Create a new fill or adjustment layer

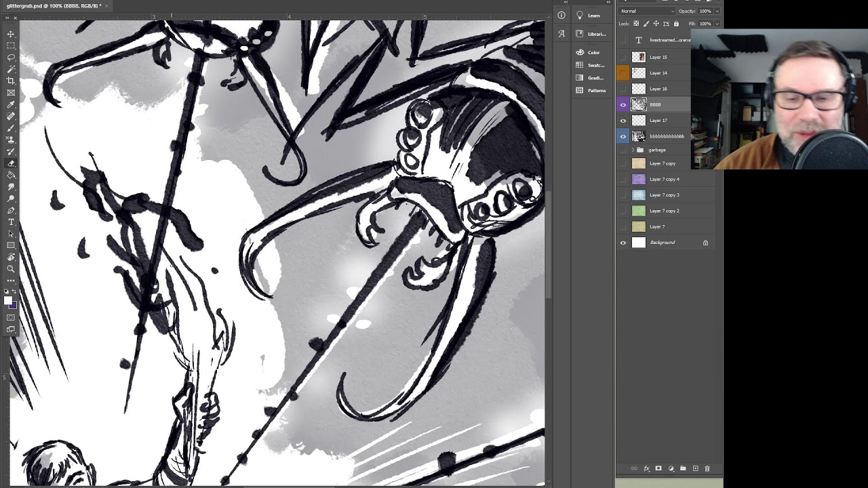tap(671, 468)
